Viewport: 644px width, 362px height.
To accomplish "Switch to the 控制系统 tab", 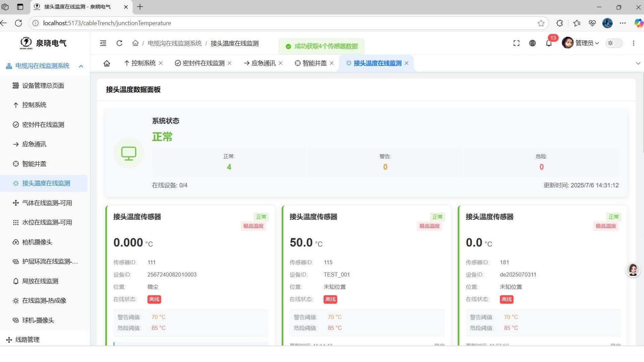I will [143, 63].
